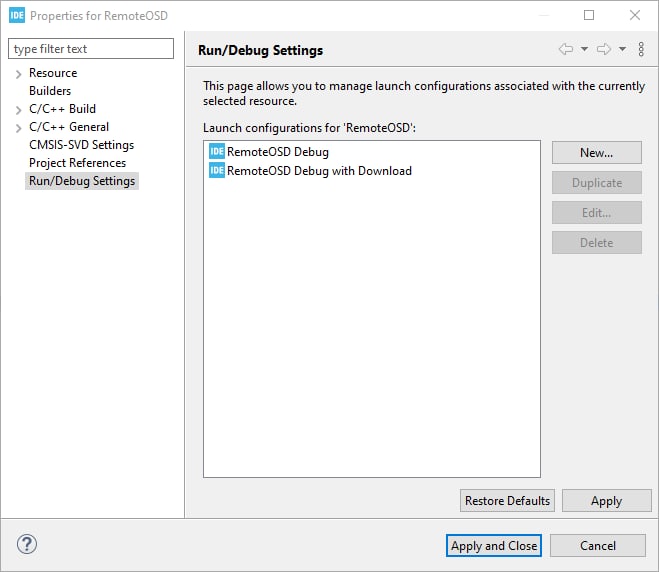The width and height of the screenshot is (659, 572).
Task: Select the RemoteOSD Debug launch configuration
Action: [x=278, y=152]
